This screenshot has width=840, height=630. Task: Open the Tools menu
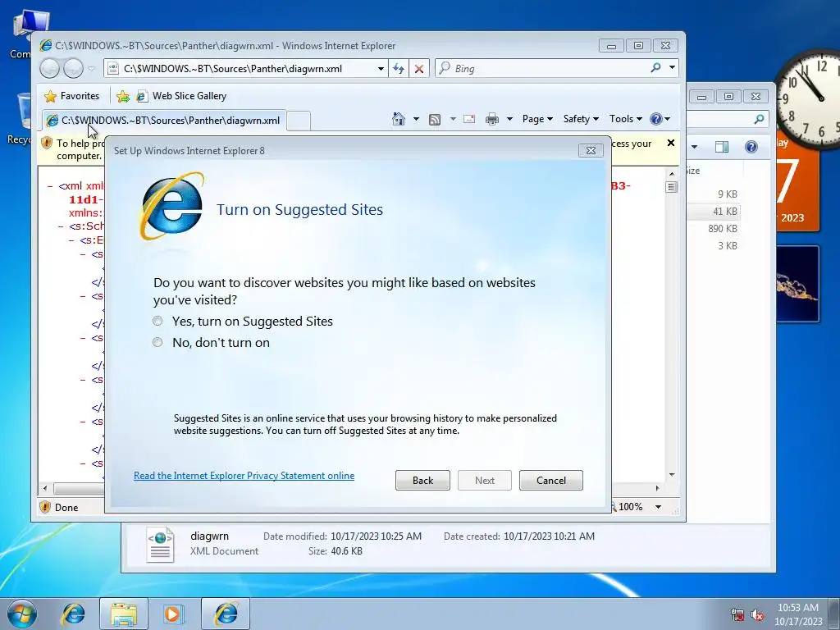[x=625, y=119]
